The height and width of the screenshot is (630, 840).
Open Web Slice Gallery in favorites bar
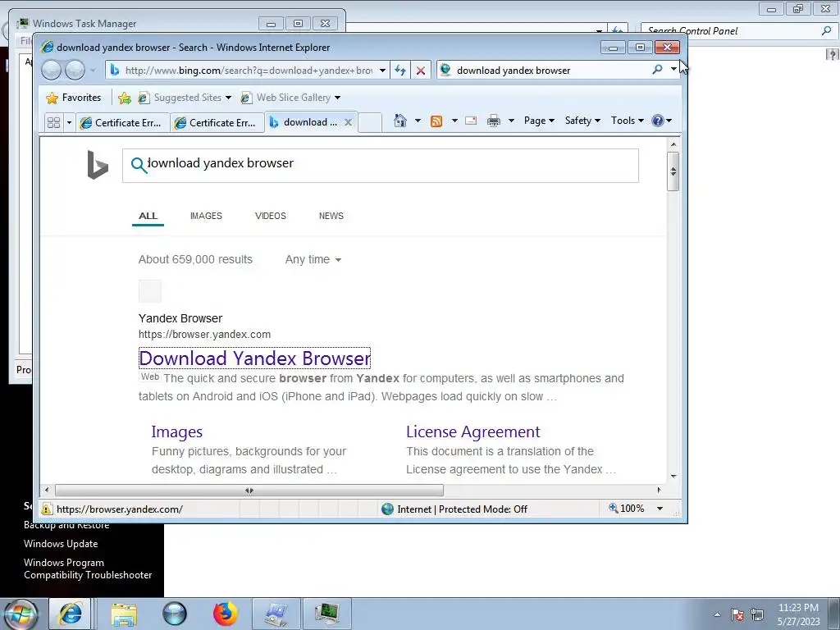(x=290, y=98)
